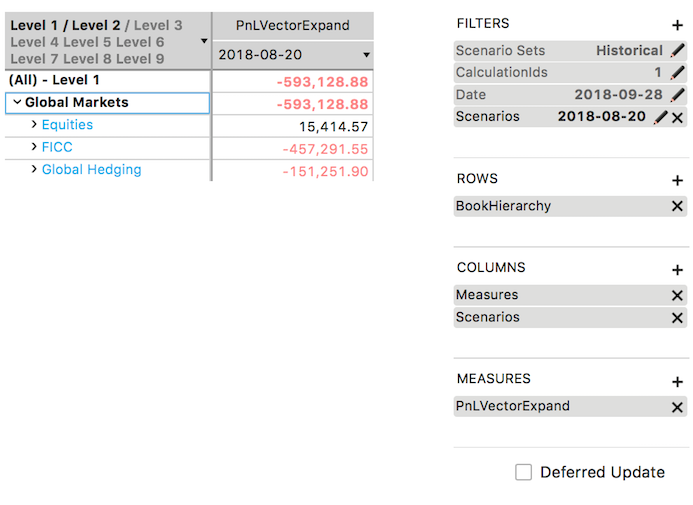Remove Measures from columns

[x=677, y=295]
